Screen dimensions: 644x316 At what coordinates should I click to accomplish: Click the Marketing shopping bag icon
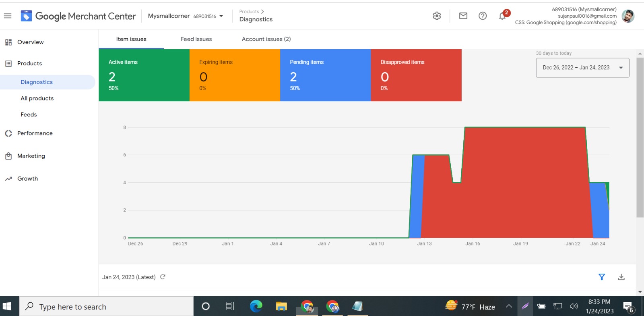click(8, 156)
